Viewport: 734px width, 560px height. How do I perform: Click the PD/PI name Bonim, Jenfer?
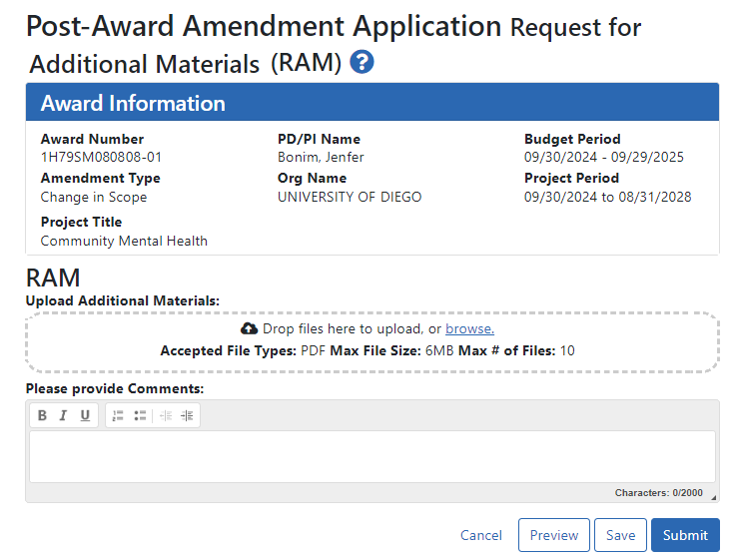(x=321, y=157)
